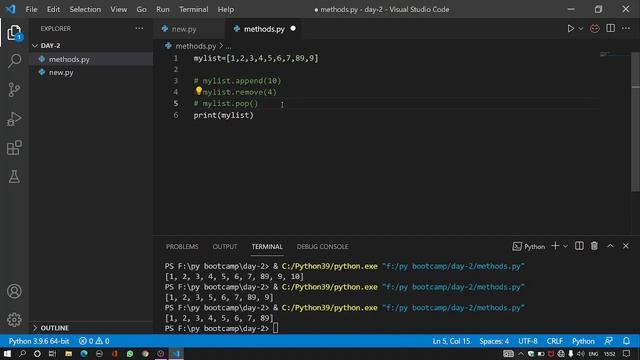
Task: Open the Testing flask view
Action: point(14,177)
